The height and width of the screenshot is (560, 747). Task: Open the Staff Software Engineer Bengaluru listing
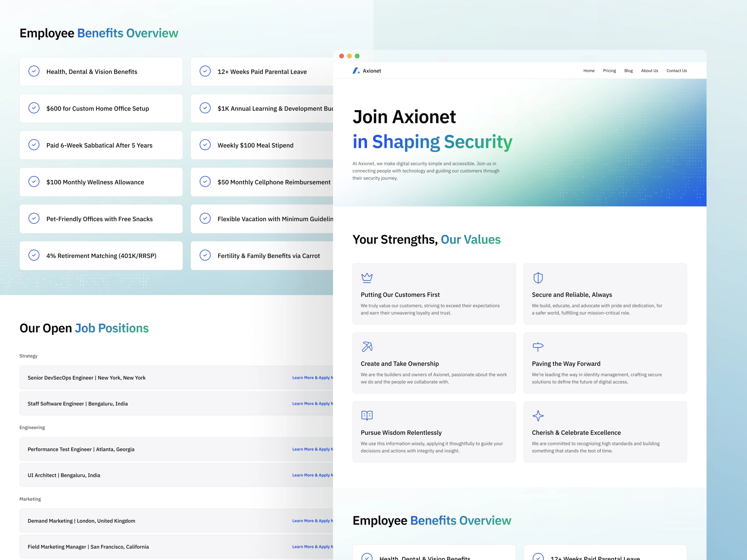[78, 404]
